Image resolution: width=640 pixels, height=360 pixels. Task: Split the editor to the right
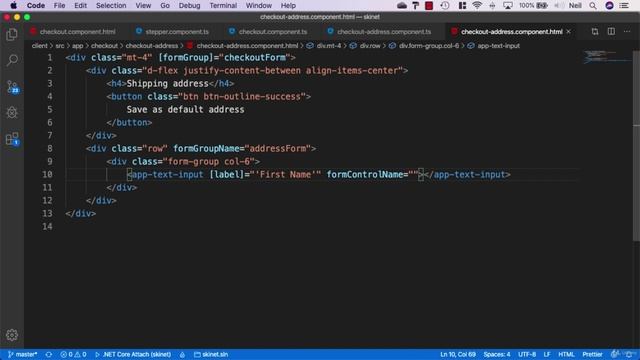pos(611,31)
